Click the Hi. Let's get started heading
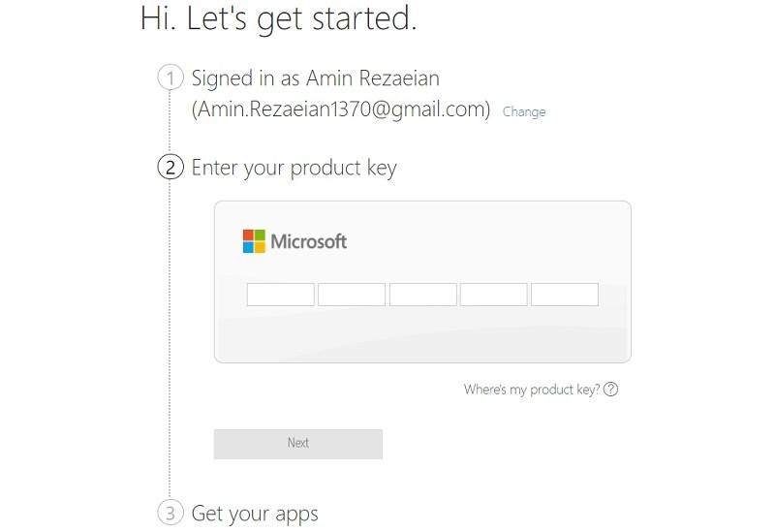 tap(279, 18)
